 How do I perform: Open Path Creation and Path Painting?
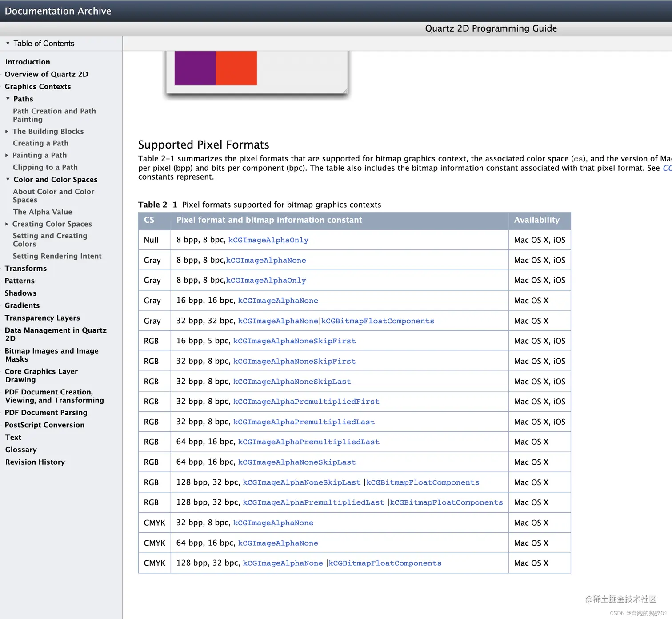coord(54,115)
